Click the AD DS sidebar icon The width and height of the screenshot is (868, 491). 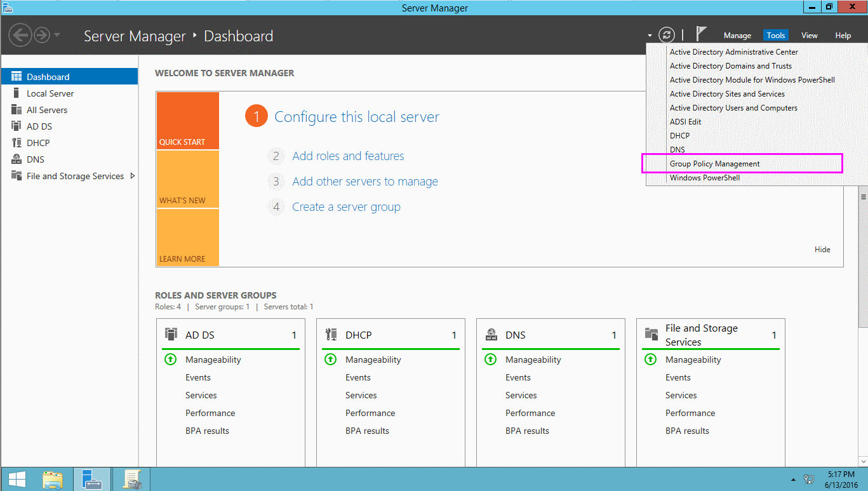17,126
